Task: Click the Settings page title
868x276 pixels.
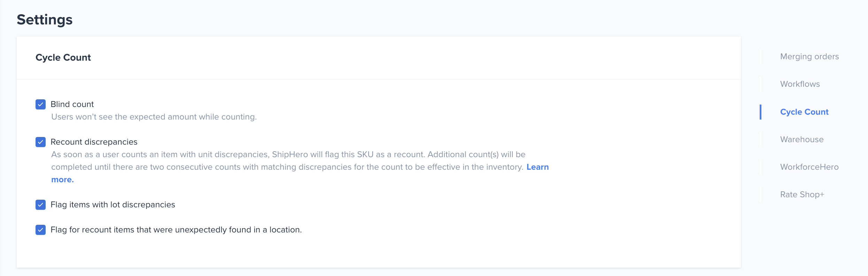Action: pos(45,20)
